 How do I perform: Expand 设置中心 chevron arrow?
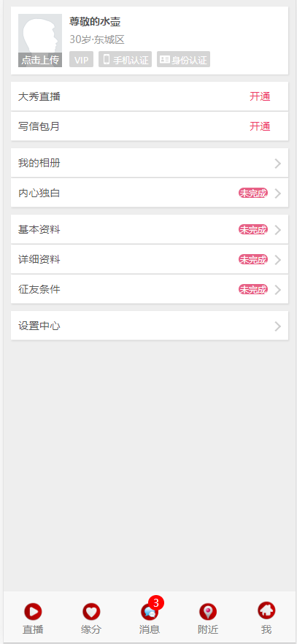(x=278, y=326)
